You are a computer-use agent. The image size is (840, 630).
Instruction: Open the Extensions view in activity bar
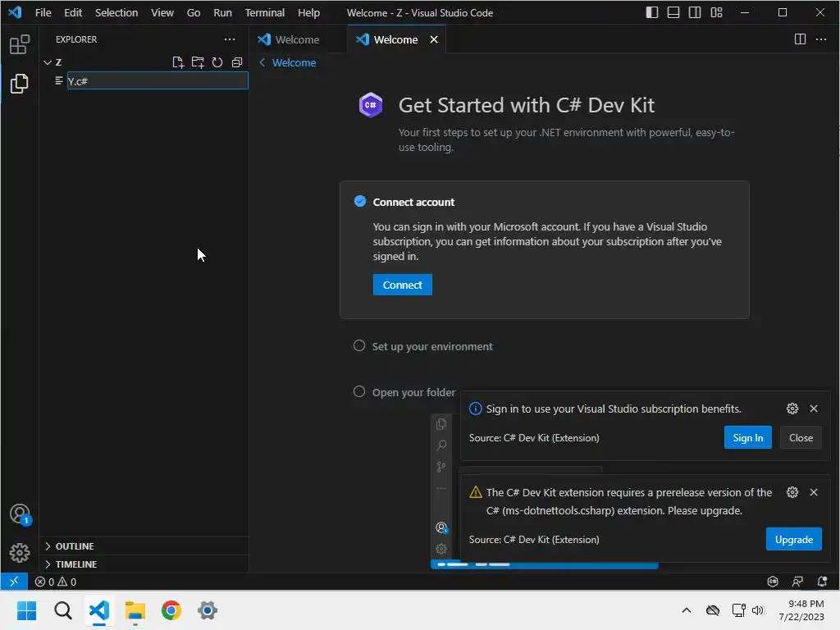tap(20, 44)
